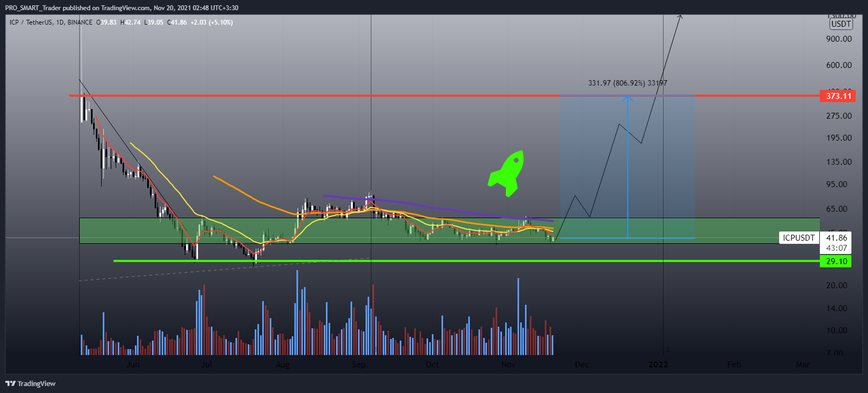
Task: Click 14.00 on the price scale
Action: [x=837, y=309]
